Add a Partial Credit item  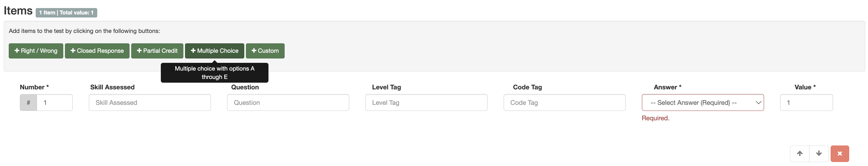pos(157,51)
